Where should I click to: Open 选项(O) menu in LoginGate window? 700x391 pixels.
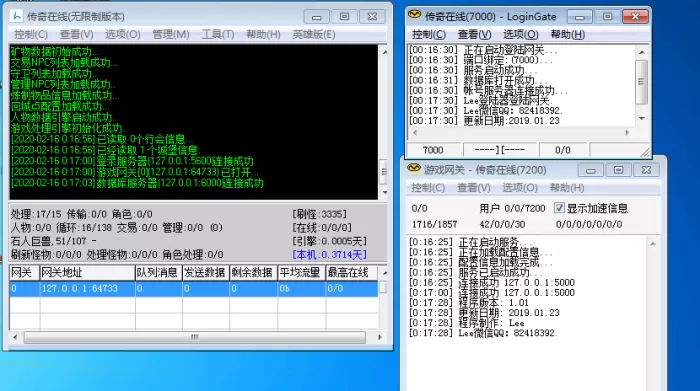click(520, 34)
